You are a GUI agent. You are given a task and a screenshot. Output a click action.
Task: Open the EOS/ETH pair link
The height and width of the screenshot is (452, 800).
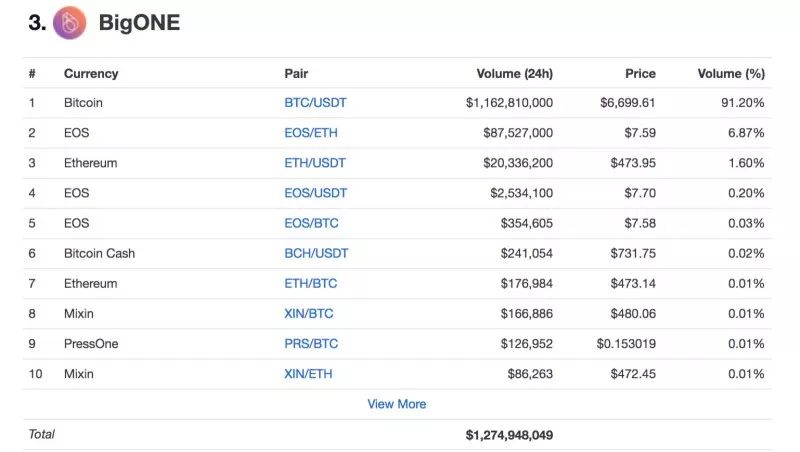coord(311,133)
